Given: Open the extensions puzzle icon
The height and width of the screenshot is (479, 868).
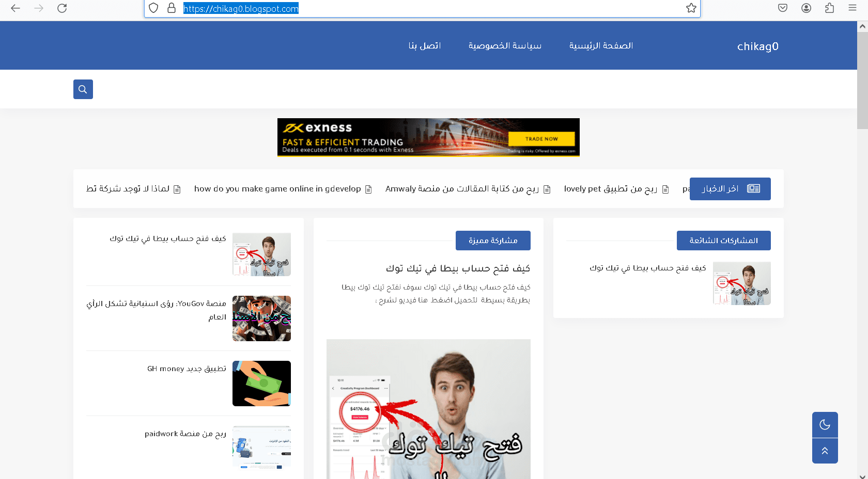Looking at the screenshot, I should (x=829, y=8).
